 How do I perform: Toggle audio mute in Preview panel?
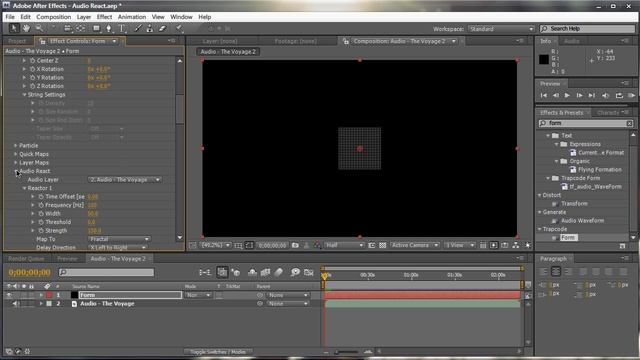pos(606,95)
